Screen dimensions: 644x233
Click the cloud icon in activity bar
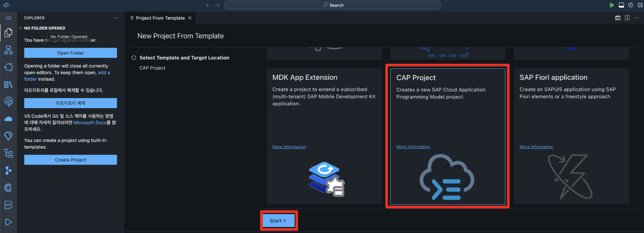coord(8,119)
